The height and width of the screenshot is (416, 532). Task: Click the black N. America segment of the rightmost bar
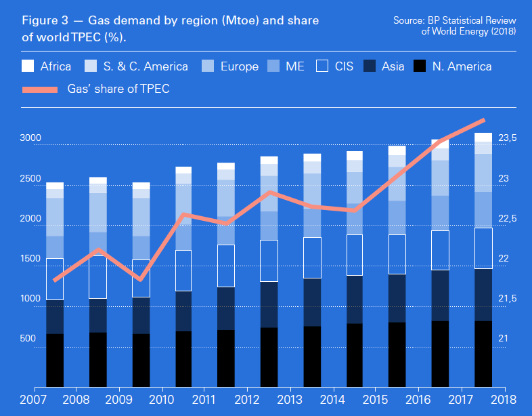pos(483,354)
